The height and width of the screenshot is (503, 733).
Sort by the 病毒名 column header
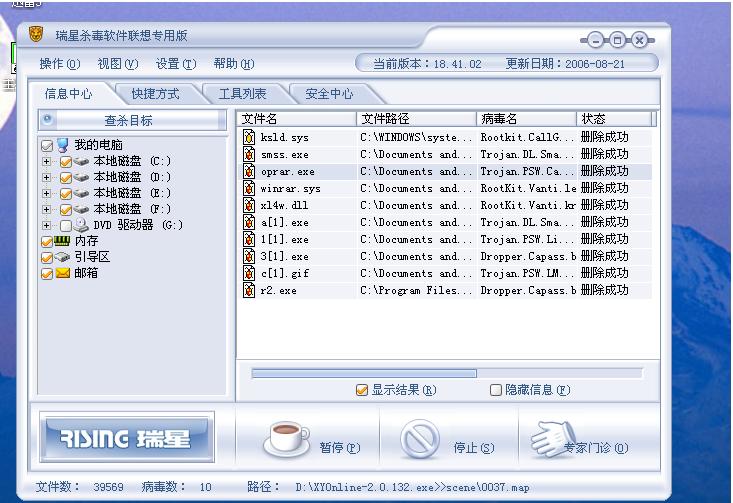coord(526,119)
